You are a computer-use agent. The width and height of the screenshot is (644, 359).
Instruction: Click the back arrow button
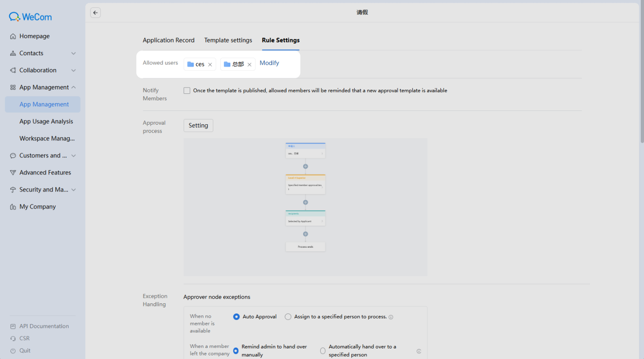point(95,13)
